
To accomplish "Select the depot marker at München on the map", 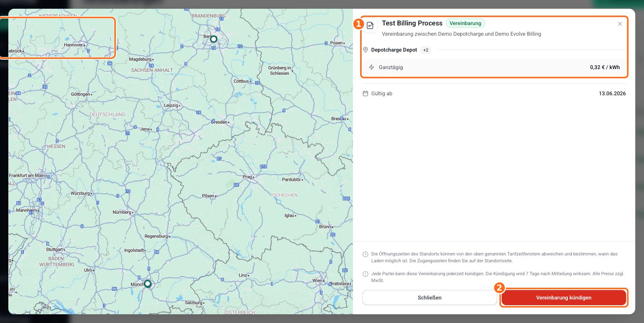I will (x=148, y=284).
